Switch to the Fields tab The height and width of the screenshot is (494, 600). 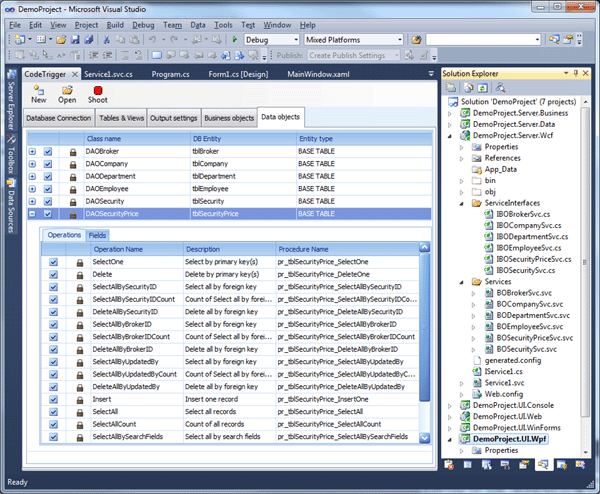(x=97, y=235)
